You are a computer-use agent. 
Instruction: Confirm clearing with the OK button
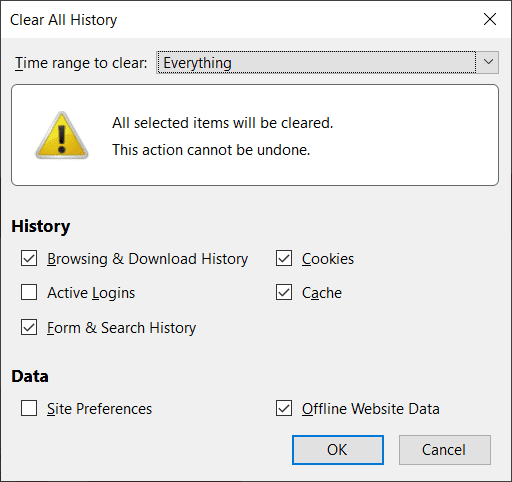coord(338,450)
